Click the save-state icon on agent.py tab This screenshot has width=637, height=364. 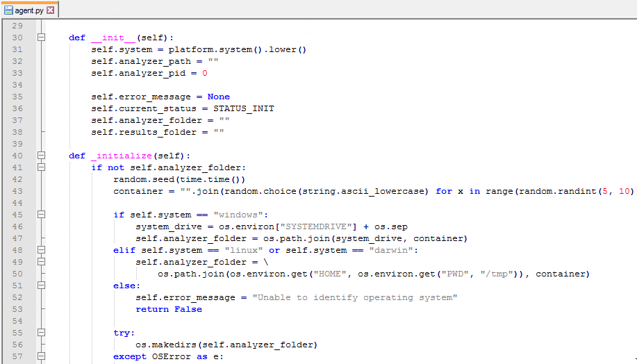[x=8, y=10]
